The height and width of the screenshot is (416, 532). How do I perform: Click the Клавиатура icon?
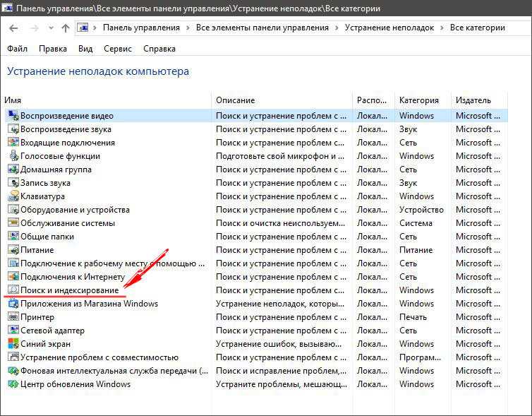(13, 196)
